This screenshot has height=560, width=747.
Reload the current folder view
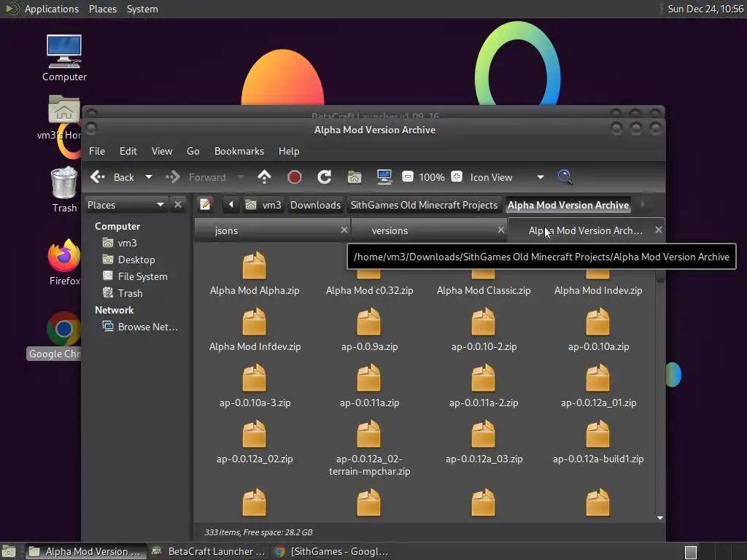(325, 177)
